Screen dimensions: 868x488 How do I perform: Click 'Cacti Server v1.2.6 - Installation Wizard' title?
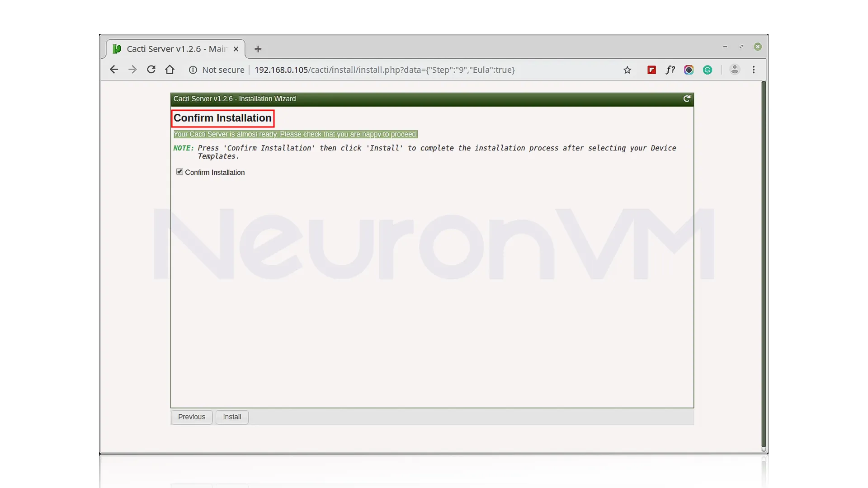[235, 99]
